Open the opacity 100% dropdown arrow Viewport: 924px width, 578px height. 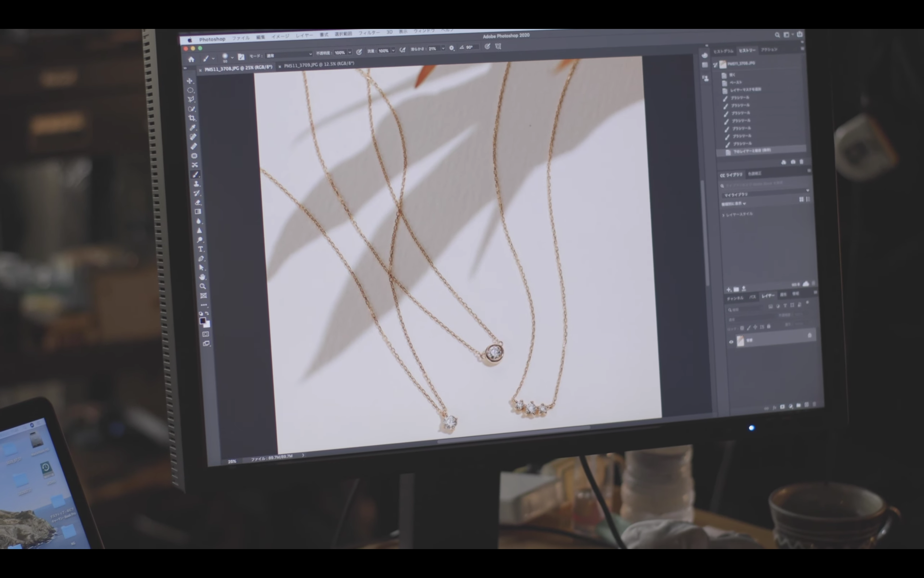(x=349, y=52)
